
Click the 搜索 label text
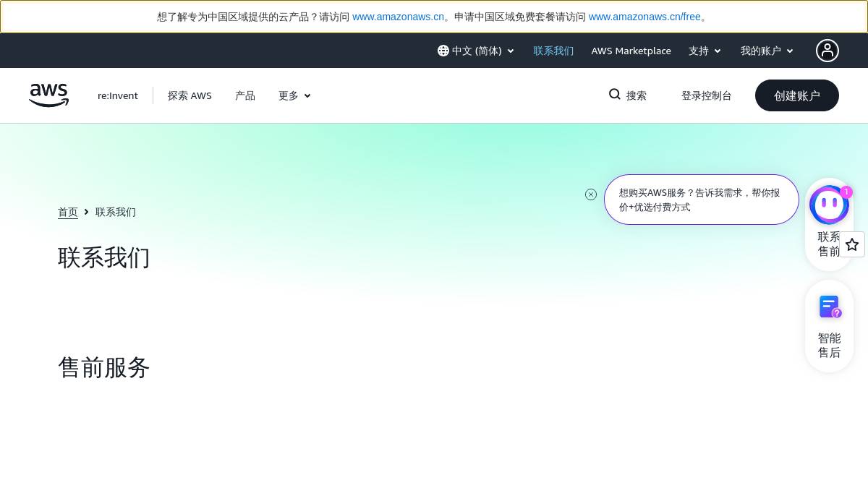(x=637, y=95)
